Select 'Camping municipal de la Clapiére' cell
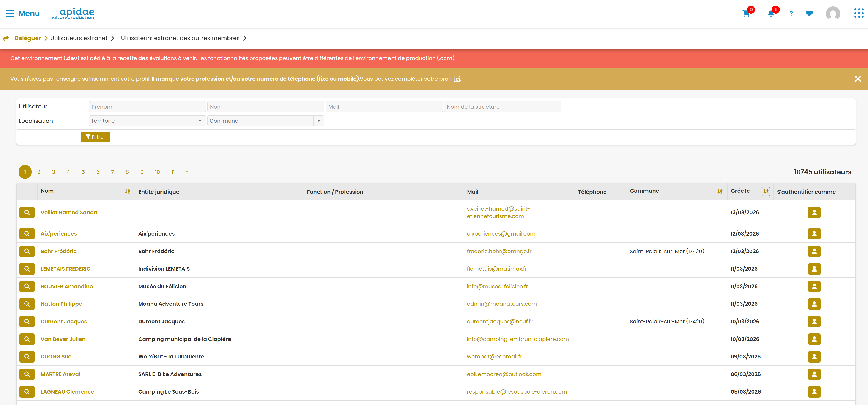 pyautogui.click(x=185, y=339)
